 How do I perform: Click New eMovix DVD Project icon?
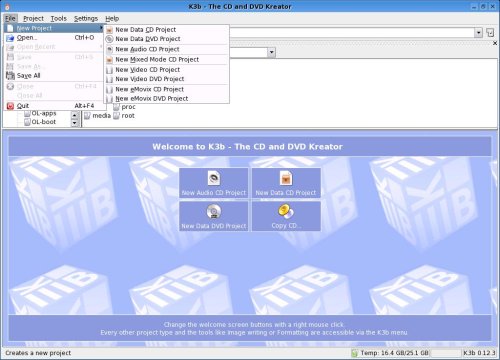(x=109, y=99)
